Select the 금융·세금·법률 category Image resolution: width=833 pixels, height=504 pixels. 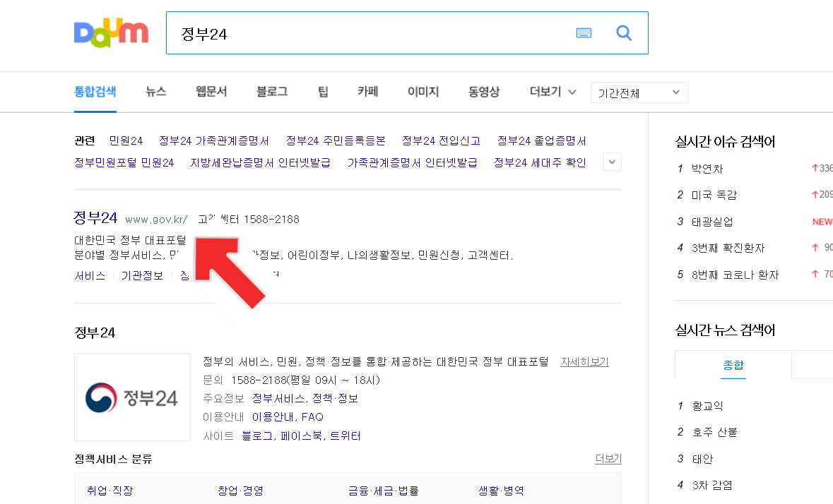pos(384,490)
